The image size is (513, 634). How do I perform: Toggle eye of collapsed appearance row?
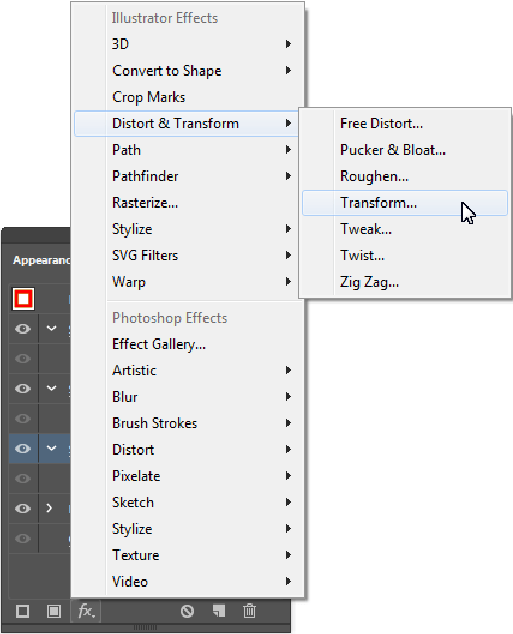pos(23,508)
